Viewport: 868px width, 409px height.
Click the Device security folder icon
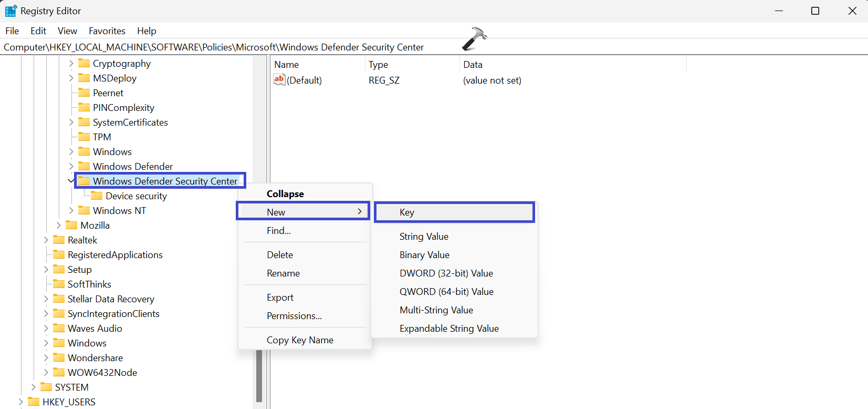click(x=97, y=196)
